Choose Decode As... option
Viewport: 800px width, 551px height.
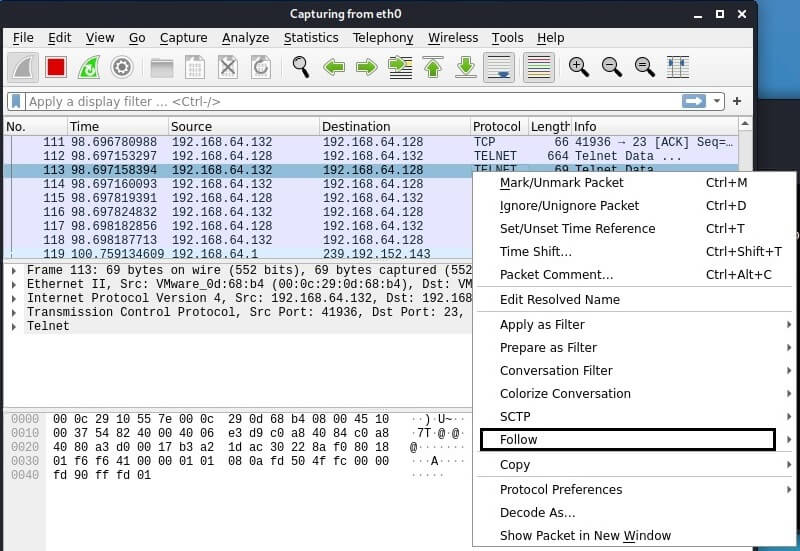click(x=634, y=512)
